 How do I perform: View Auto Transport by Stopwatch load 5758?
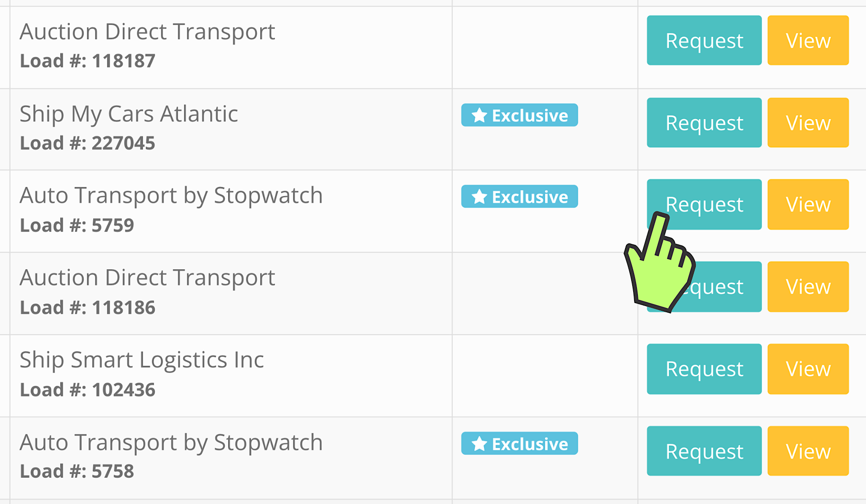(x=808, y=451)
